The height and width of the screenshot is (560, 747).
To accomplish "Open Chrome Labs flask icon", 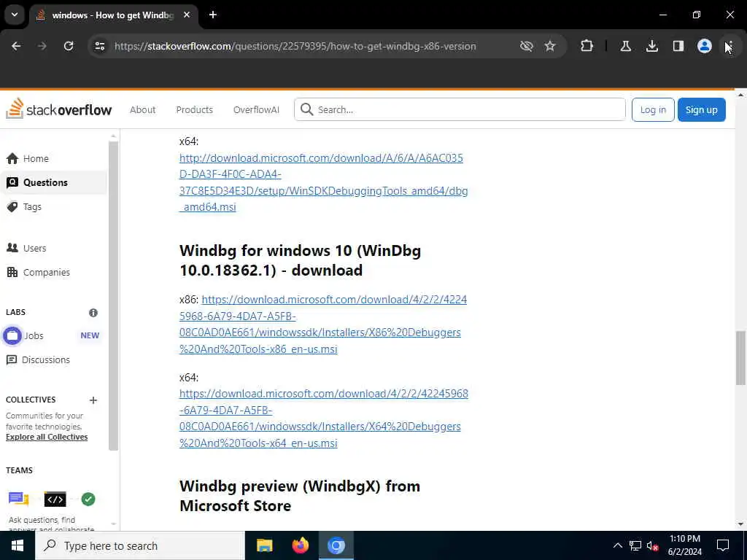I will click(625, 46).
